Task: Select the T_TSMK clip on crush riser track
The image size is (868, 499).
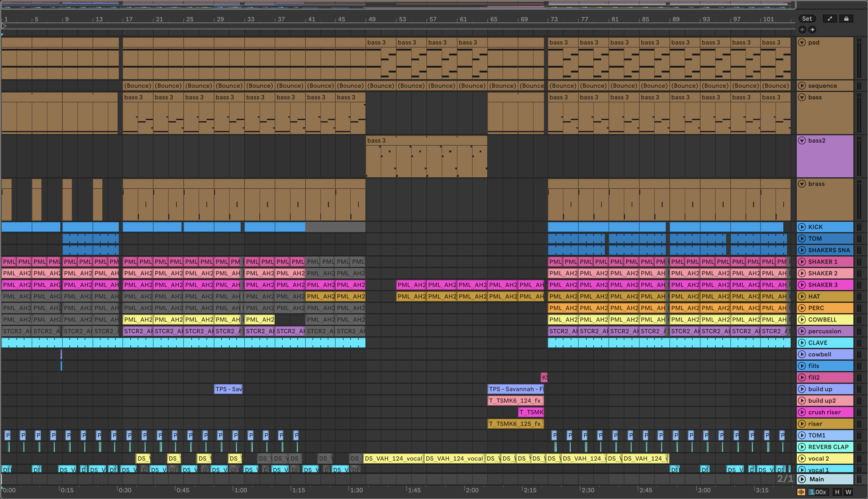Action: [x=531, y=412]
